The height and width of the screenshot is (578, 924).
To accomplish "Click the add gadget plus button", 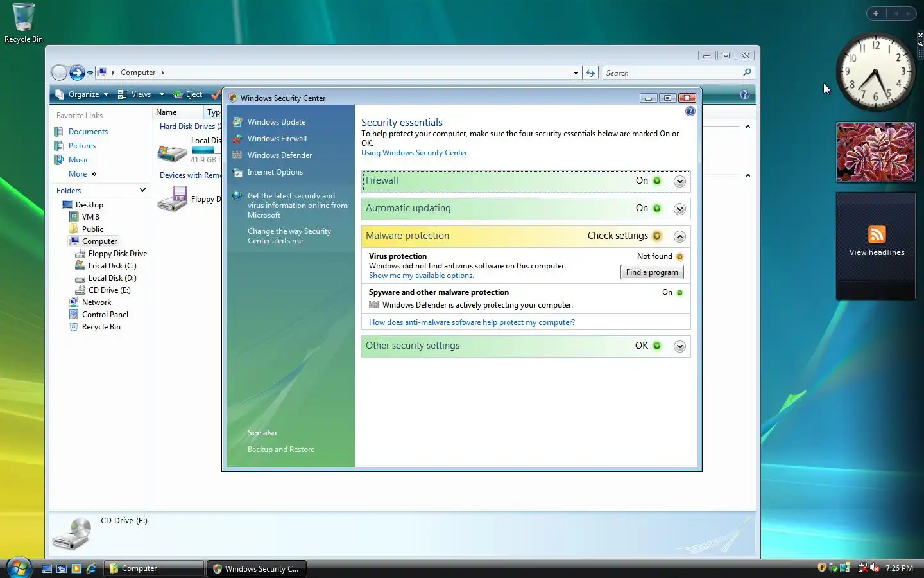I will click(x=876, y=13).
